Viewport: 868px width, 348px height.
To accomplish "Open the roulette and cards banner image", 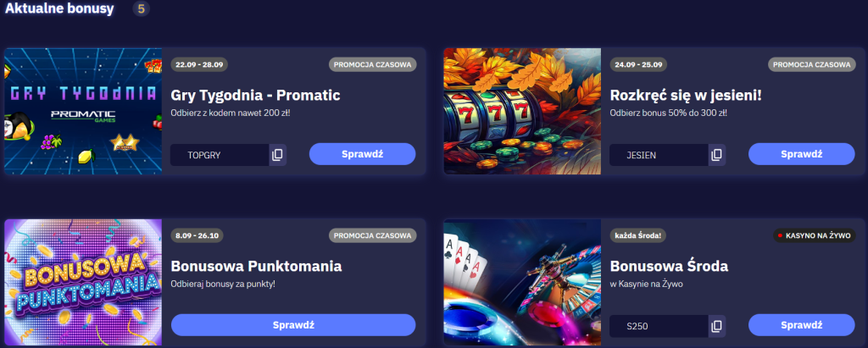I will pyautogui.click(x=522, y=283).
